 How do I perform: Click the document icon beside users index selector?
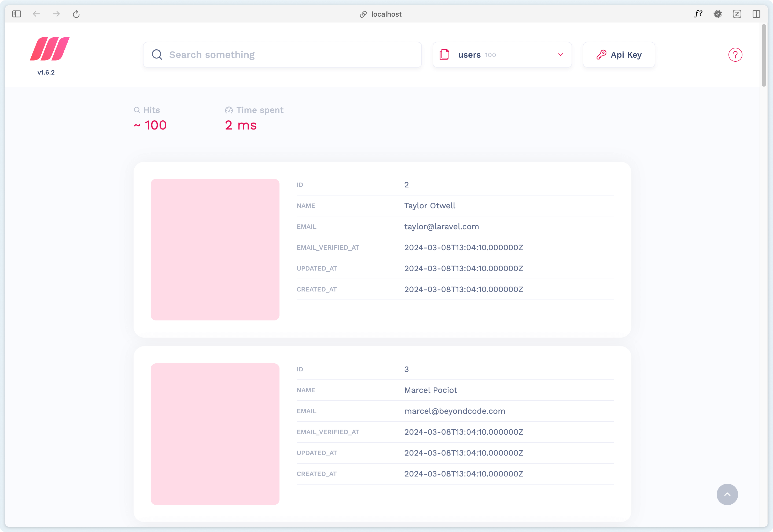click(x=445, y=54)
